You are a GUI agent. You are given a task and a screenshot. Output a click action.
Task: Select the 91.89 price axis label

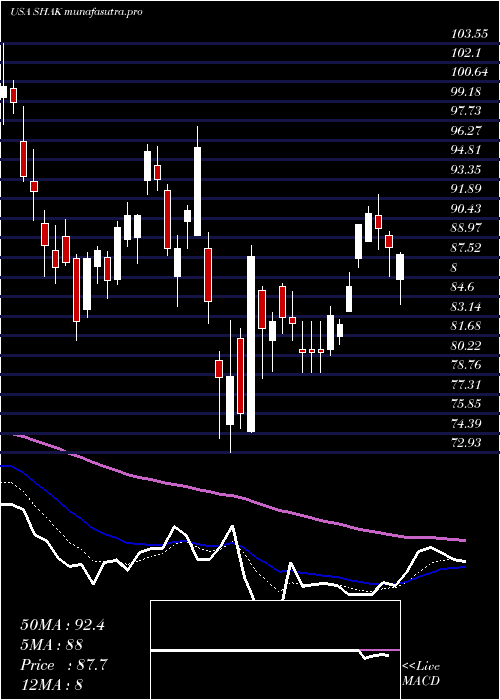(x=466, y=189)
